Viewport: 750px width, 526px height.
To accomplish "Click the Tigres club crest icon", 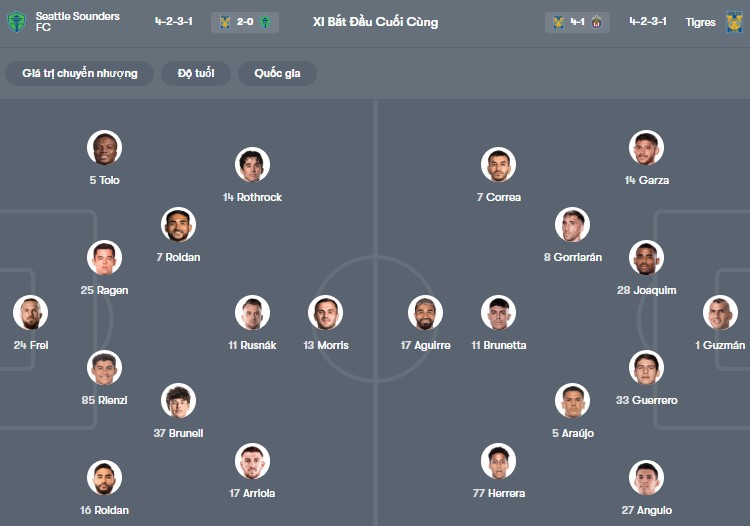I will (x=734, y=21).
